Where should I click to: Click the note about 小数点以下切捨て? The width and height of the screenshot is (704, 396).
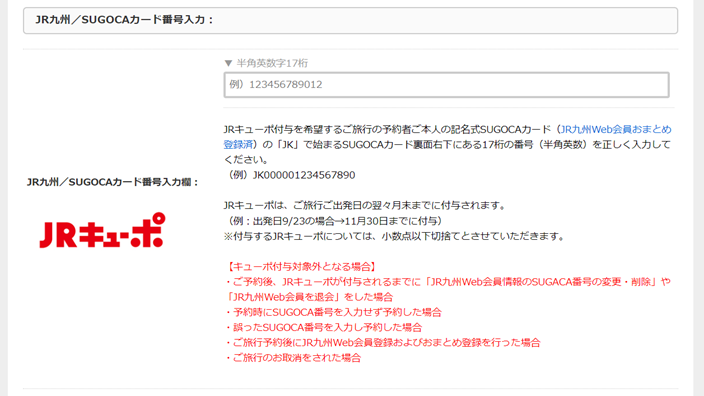tap(394, 236)
